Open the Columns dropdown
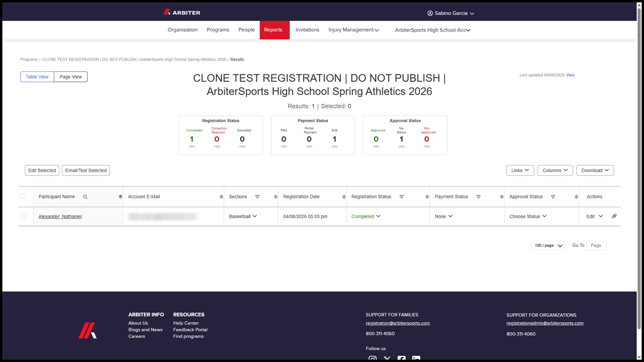This screenshot has height=362, width=644. click(x=555, y=170)
